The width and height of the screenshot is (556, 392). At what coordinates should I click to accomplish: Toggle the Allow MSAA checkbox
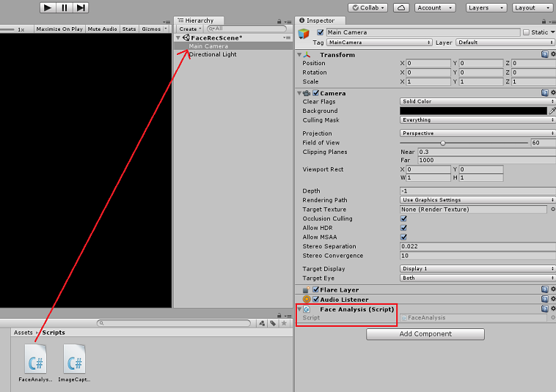(x=403, y=237)
